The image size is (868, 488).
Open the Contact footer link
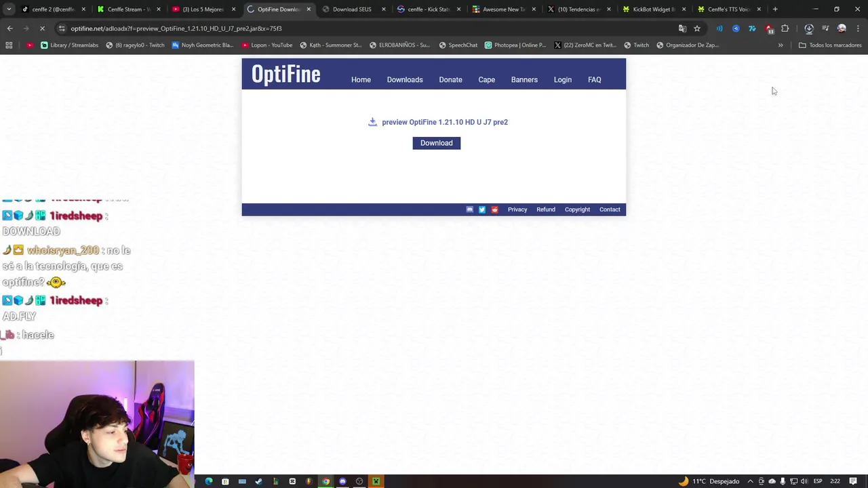coord(610,209)
